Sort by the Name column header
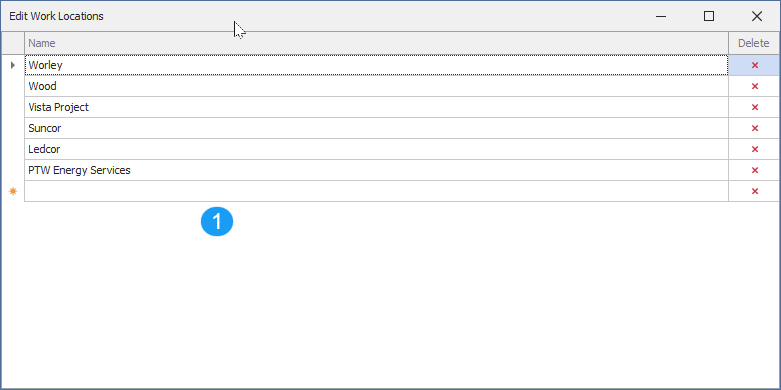Viewport: 781px width, 390px height. pyautogui.click(x=377, y=43)
